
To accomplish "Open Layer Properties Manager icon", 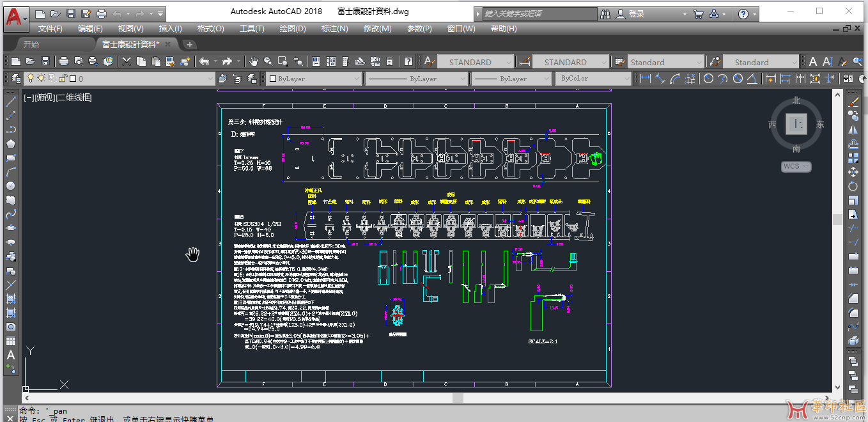I will [x=15, y=79].
